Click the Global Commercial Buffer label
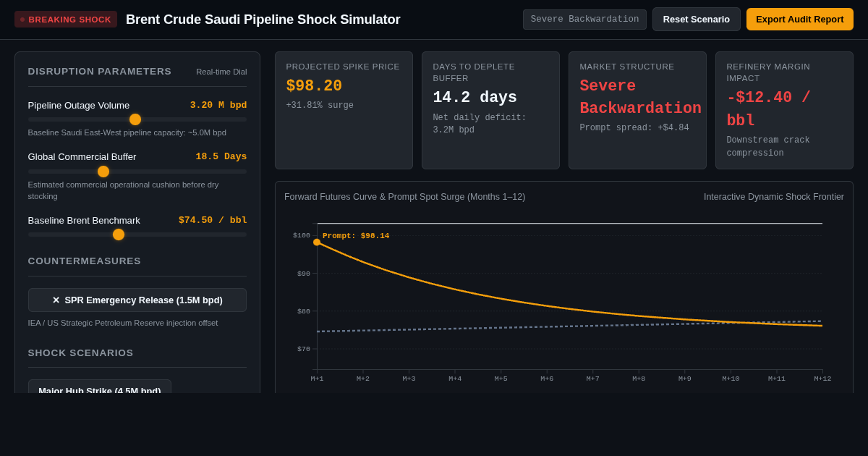 (x=82, y=157)
